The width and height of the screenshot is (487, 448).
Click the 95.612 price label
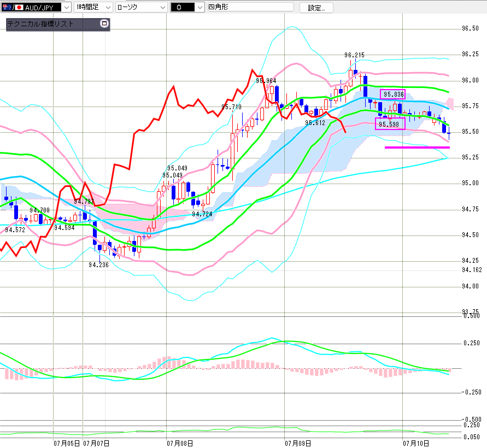point(315,123)
